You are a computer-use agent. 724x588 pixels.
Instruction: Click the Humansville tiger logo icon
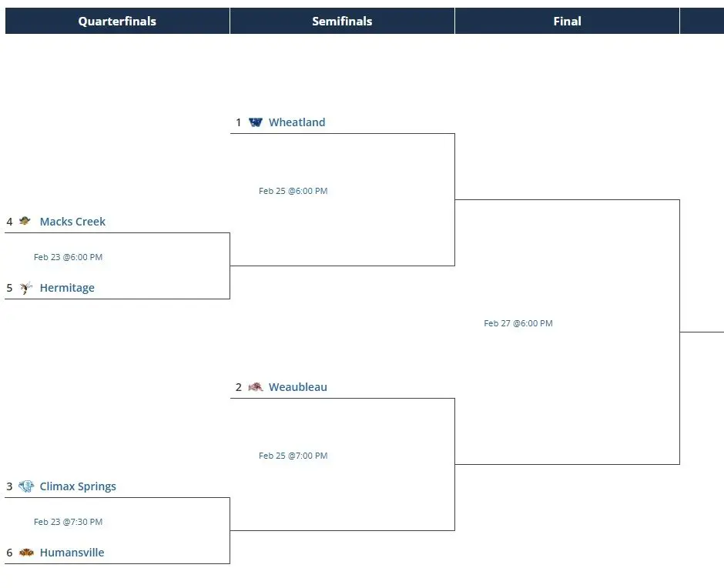point(26,553)
